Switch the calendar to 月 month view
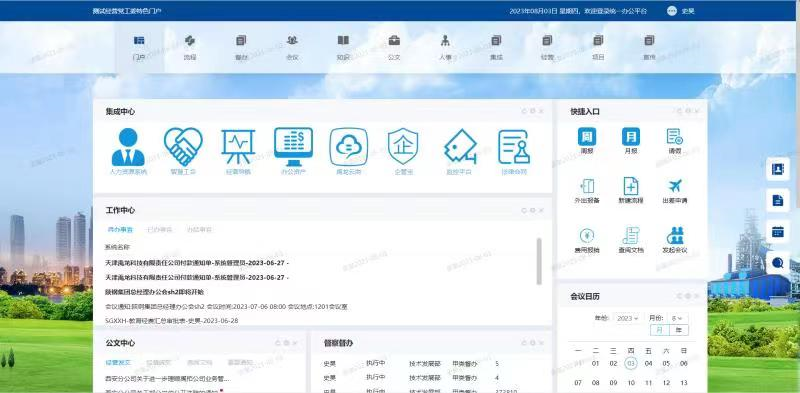Screen dimensions: 800x393 (659, 330)
